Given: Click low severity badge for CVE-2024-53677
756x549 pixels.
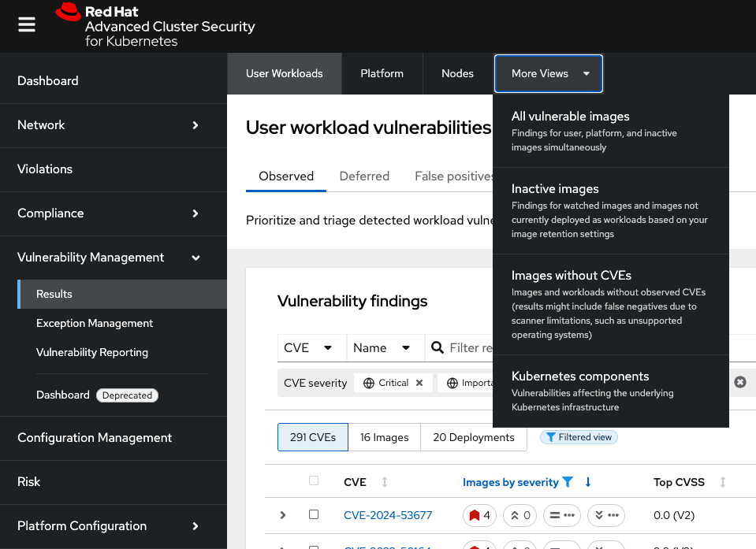Looking at the screenshot, I should click(x=606, y=515).
